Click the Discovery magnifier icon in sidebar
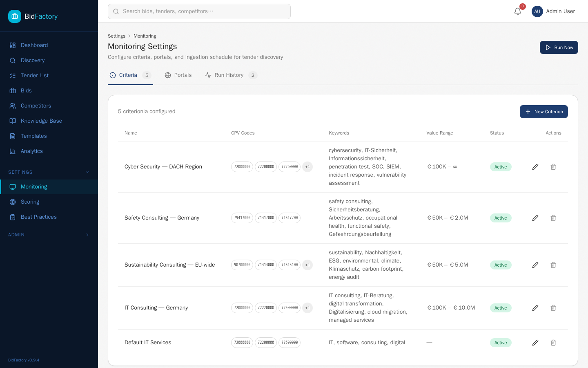The width and height of the screenshot is (588, 368). tap(13, 61)
